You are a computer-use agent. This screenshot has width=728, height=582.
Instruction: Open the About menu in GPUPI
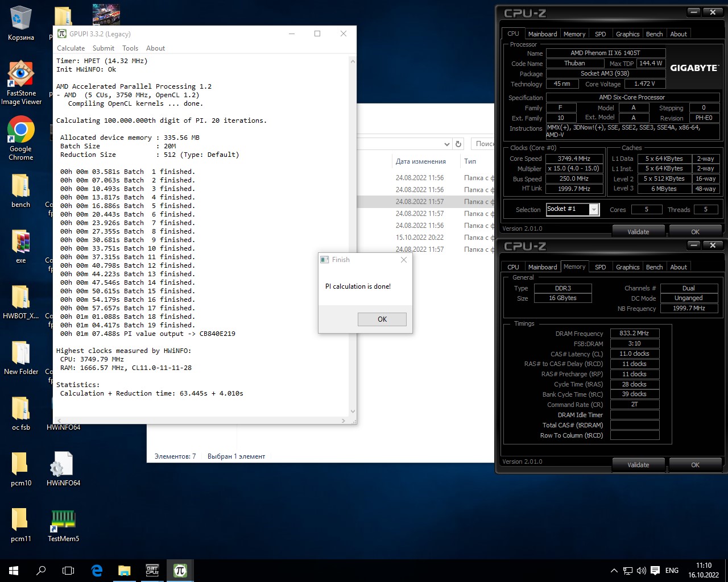tap(155, 48)
